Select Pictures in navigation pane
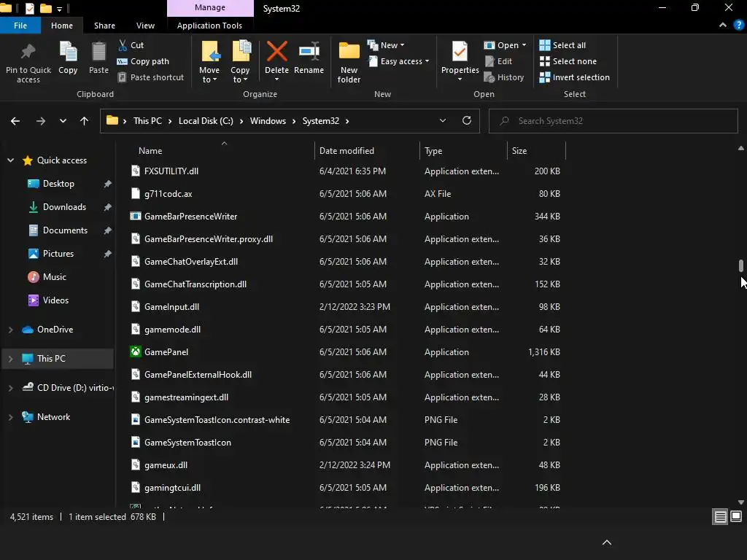 pos(58,254)
